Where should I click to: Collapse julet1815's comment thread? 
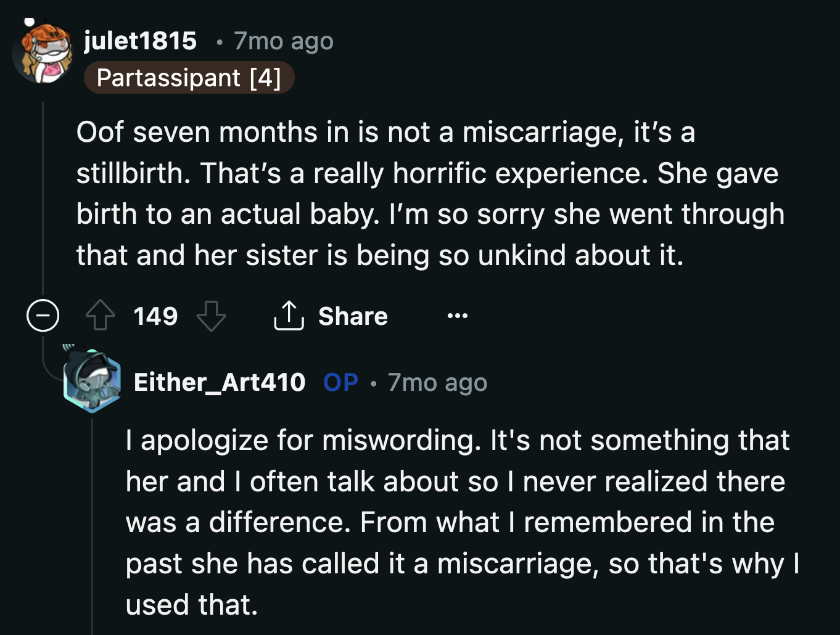point(42,316)
